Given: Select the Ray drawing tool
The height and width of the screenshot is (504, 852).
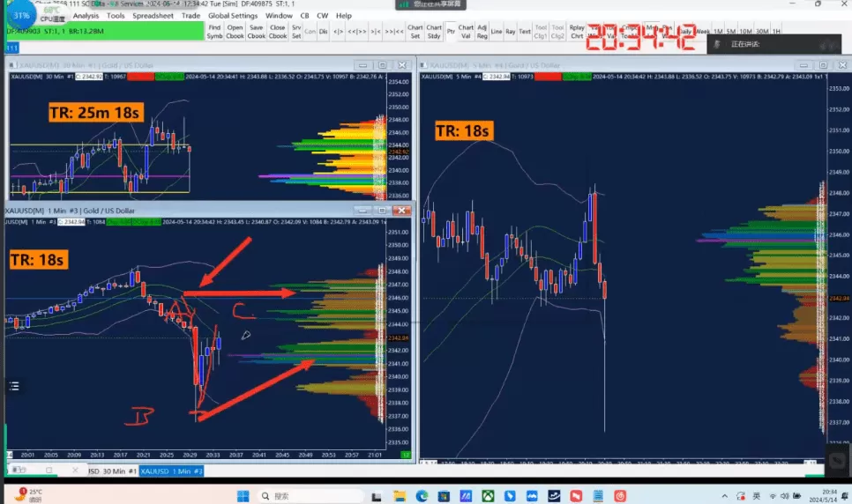Looking at the screenshot, I should 511,32.
